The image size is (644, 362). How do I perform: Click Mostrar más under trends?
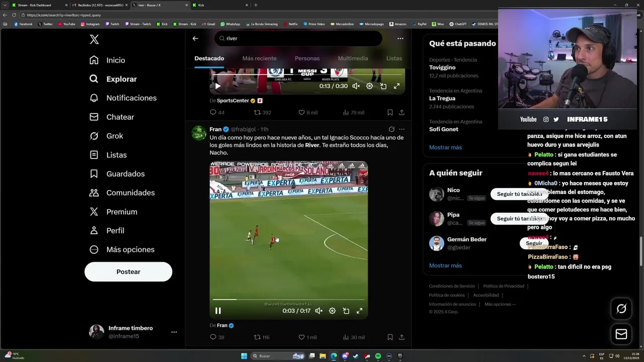click(445, 147)
